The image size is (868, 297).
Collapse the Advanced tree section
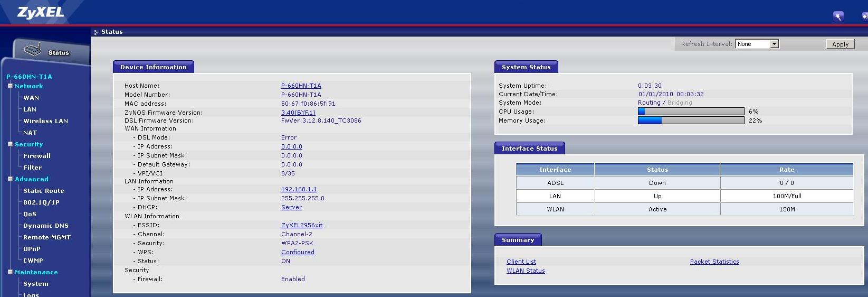10,179
